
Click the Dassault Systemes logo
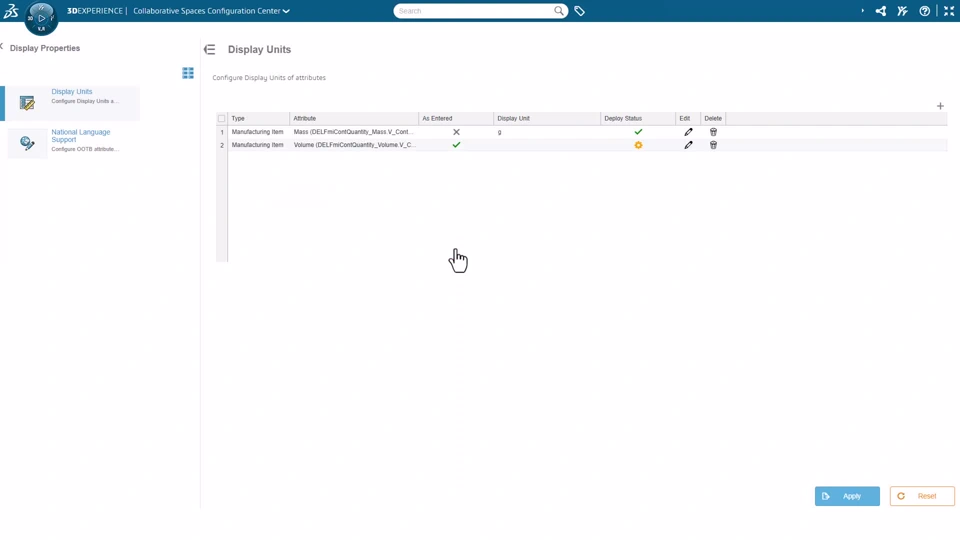tap(11, 10)
